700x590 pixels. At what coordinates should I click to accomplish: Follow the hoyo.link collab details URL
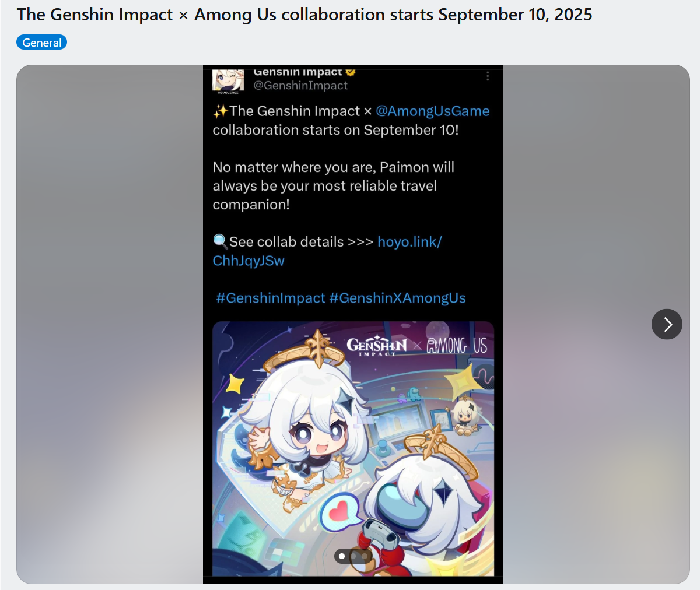(327, 251)
